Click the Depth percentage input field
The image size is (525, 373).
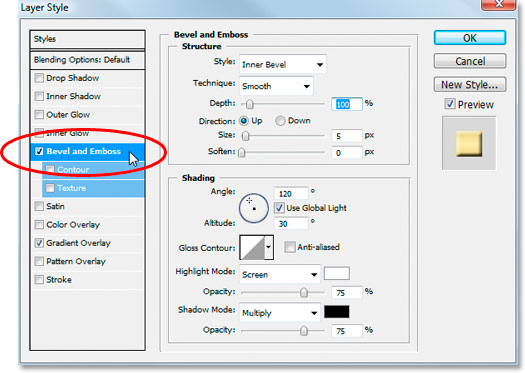click(x=347, y=104)
